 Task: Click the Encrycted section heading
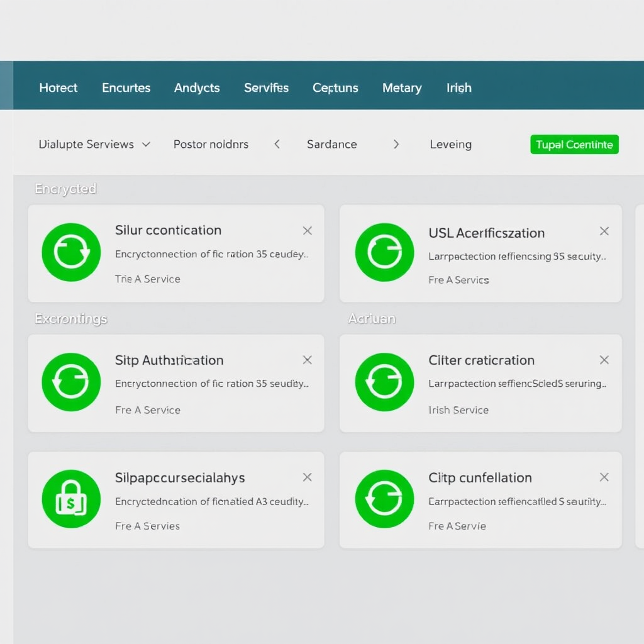pos(65,189)
